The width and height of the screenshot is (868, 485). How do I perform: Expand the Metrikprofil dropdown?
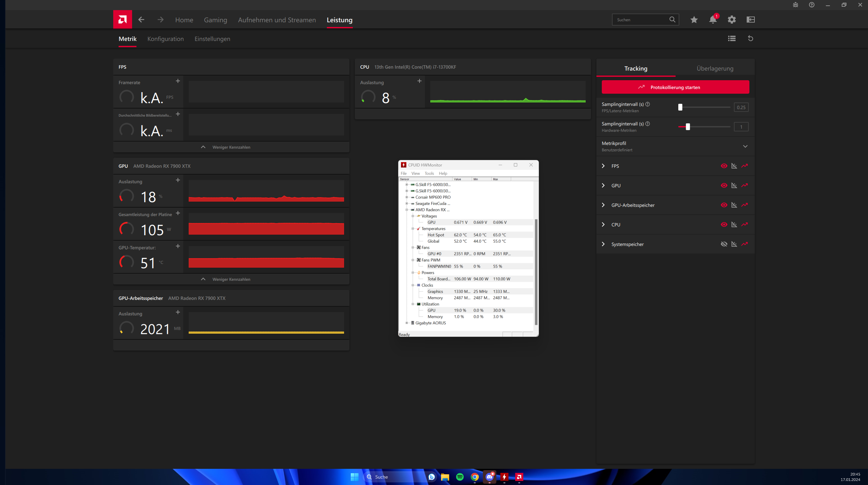[745, 146]
